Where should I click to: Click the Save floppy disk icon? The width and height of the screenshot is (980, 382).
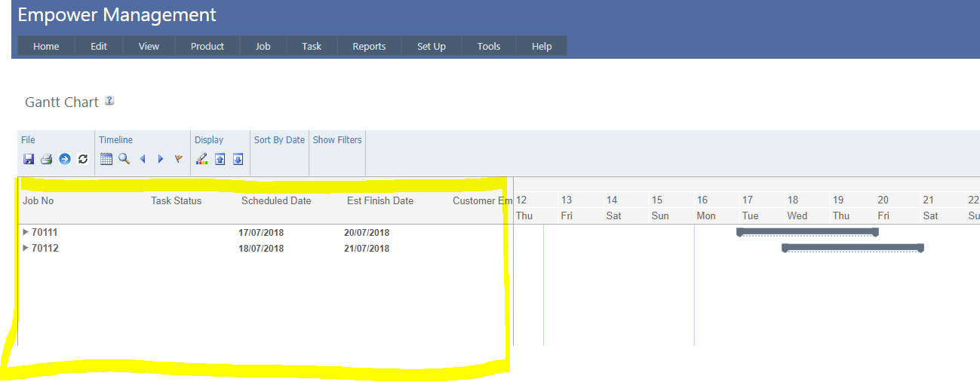point(29,159)
